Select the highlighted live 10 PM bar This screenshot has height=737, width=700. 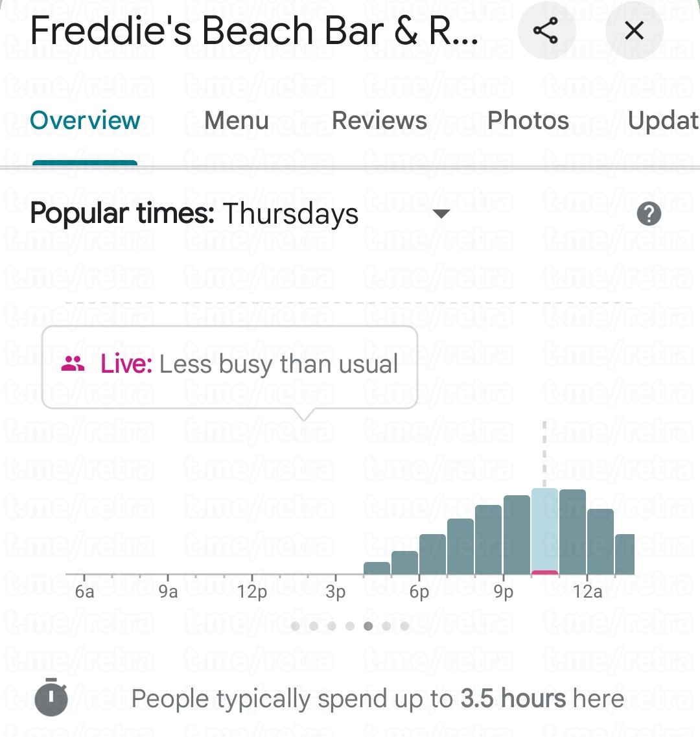[x=544, y=532]
